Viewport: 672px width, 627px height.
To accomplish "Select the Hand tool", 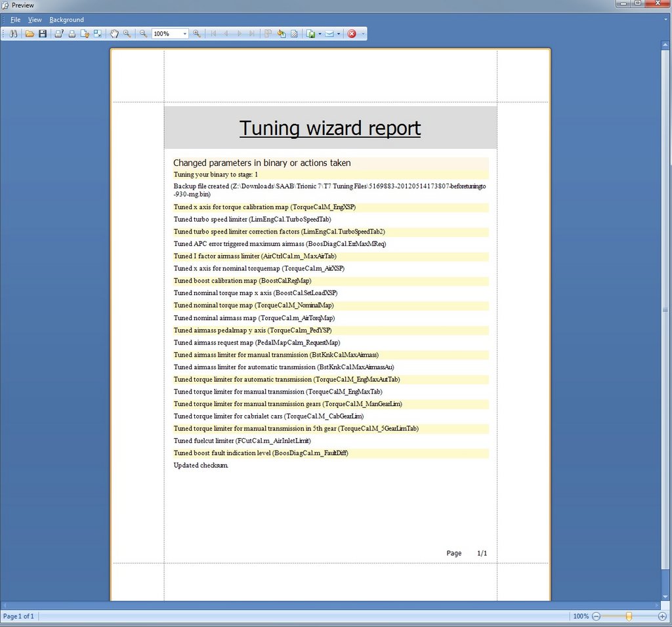I will pyautogui.click(x=114, y=33).
